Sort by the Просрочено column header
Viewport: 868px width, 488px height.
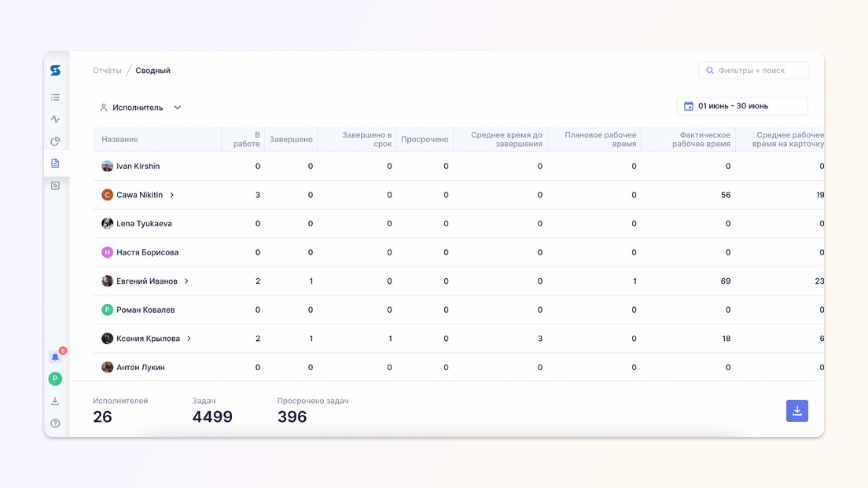[x=424, y=139]
